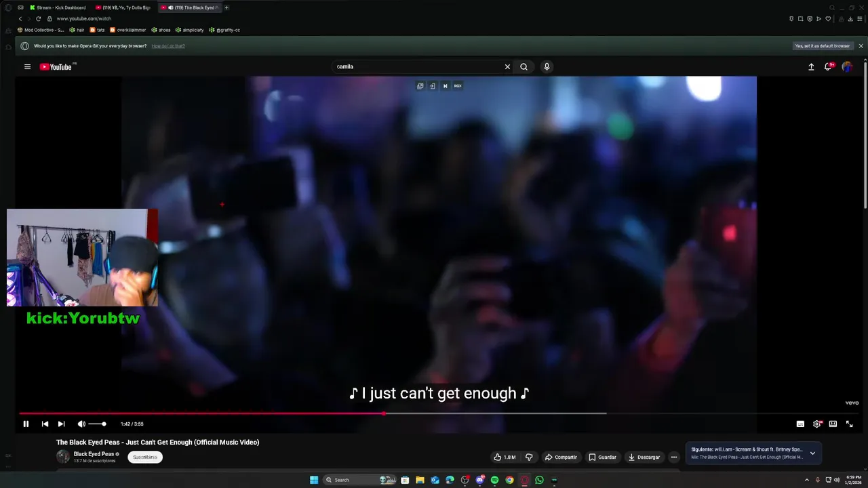Pause the music video
This screenshot has width=868, height=488.
[x=26, y=424]
